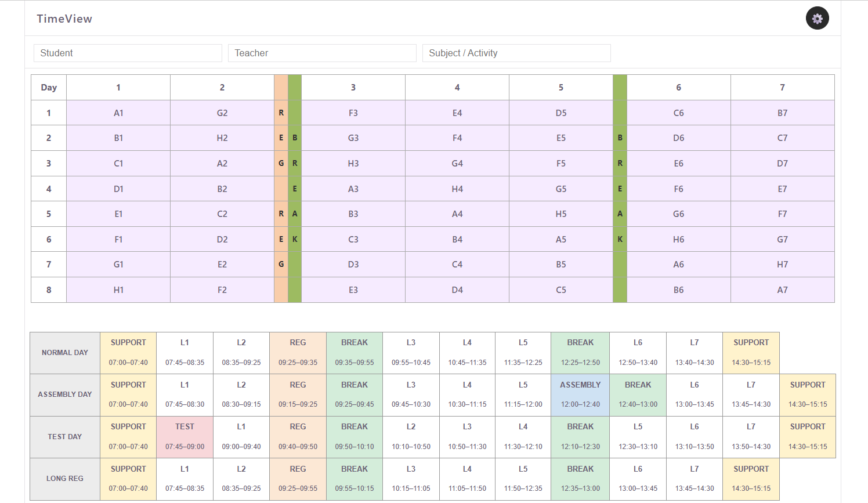Viewport: 868px width, 503px height.
Task: Select Normal Day SUPPORT 07:00–07:40 slot
Action: [x=128, y=353]
